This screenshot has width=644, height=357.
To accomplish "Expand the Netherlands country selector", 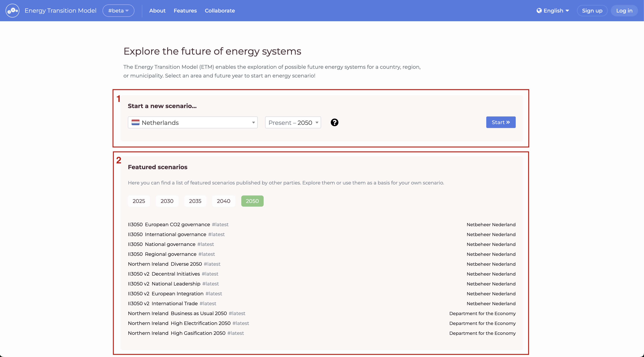I will point(192,122).
